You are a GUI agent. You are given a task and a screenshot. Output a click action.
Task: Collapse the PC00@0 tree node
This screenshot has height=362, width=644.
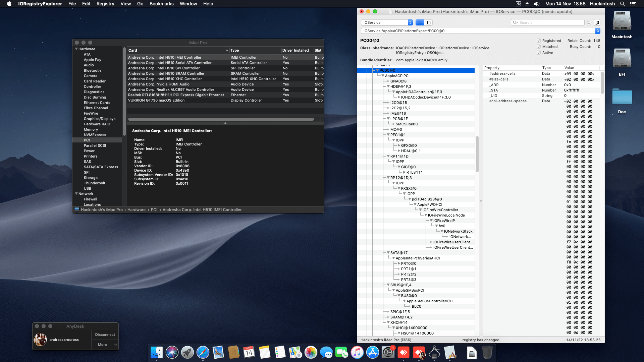tap(377, 70)
